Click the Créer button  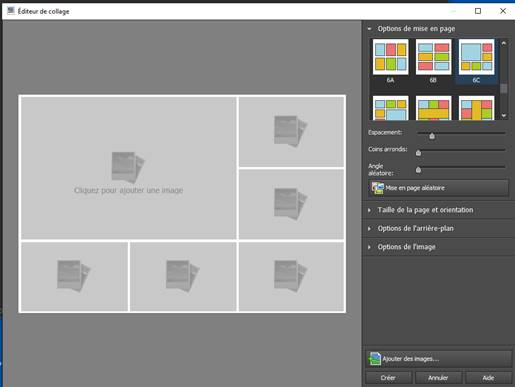coord(388,378)
